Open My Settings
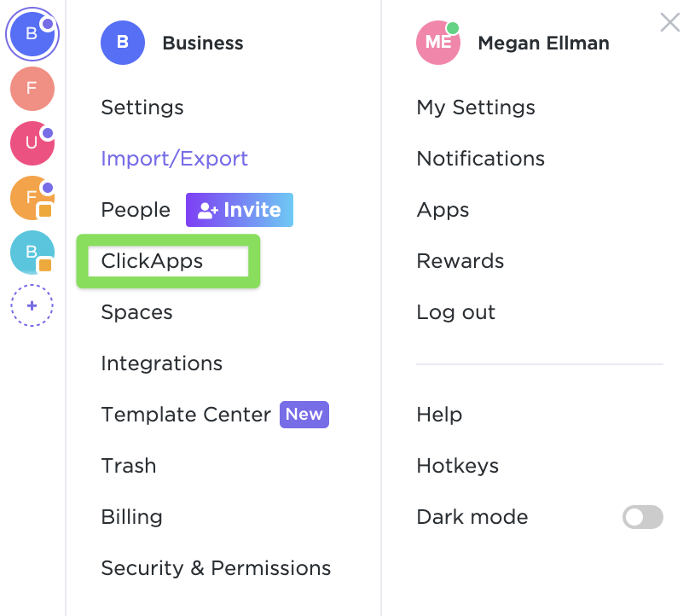 (x=476, y=108)
